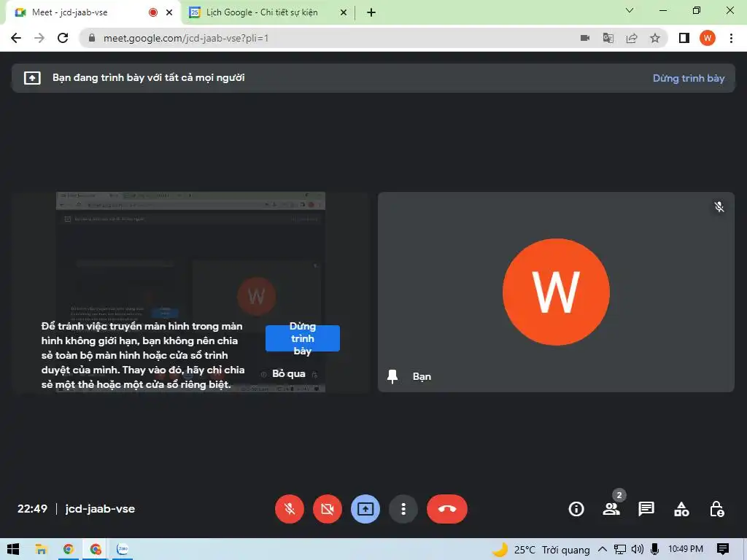Click the address bar URL
Screen dimensions: 747x560
(186, 38)
